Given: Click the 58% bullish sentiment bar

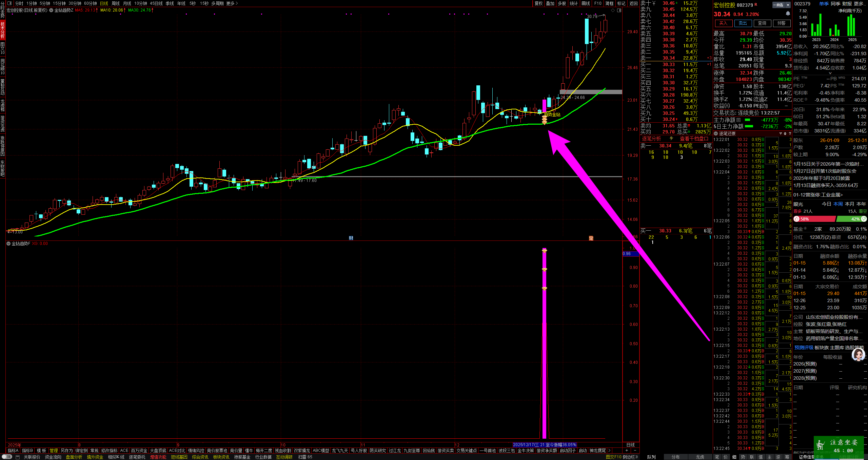Looking at the screenshot, I should click(x=814, y=219).
